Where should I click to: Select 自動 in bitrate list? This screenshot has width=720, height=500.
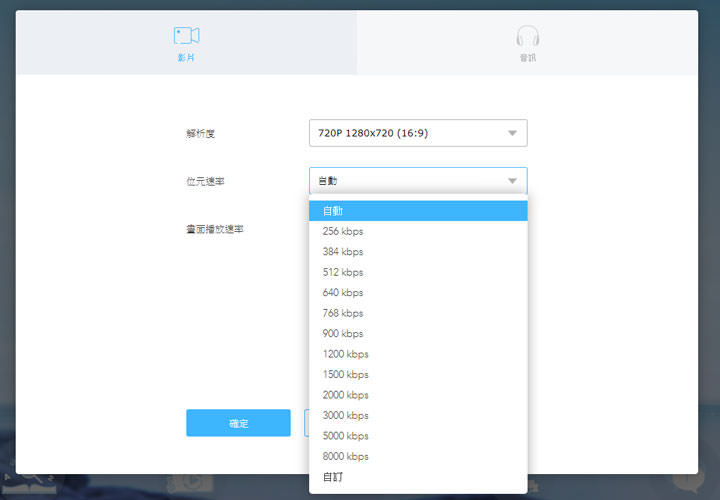tap(418, 211)
